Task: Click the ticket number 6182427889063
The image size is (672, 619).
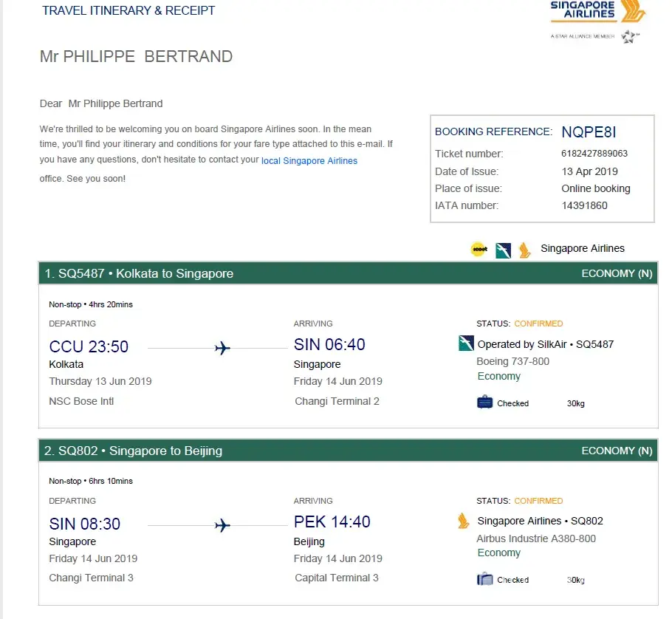Action: coord(594,154)
